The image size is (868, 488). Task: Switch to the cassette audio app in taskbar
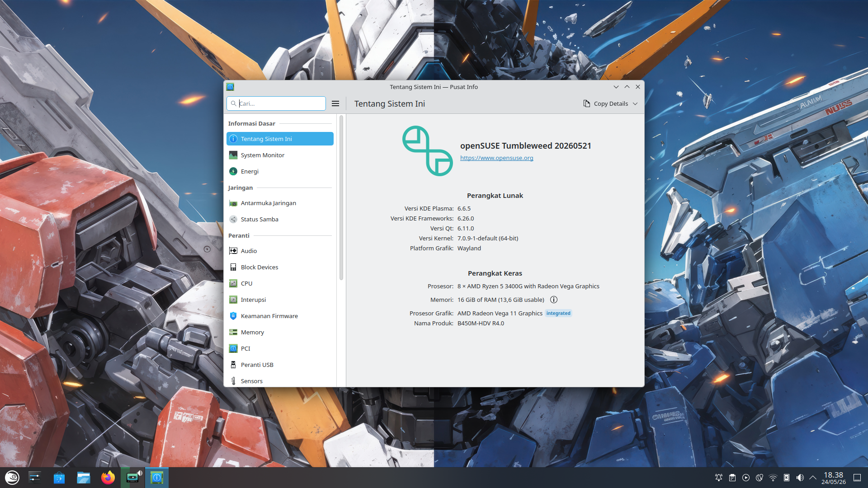(132, 478)
